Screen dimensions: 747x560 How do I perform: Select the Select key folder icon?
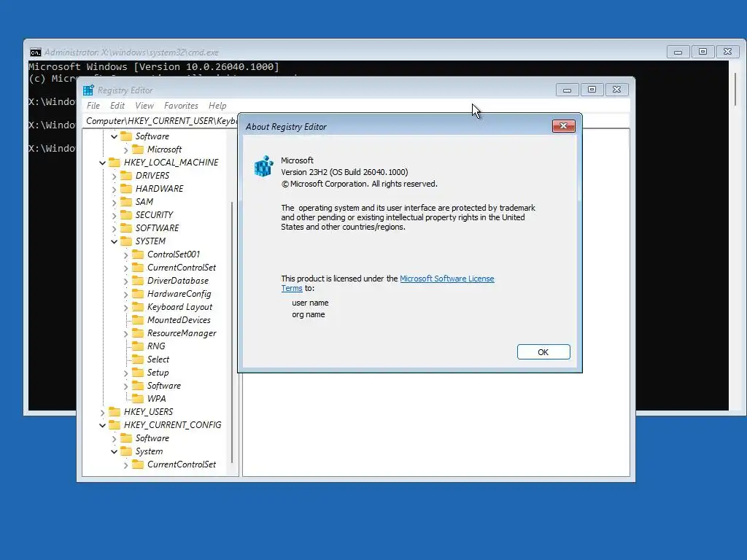click(x=138, y=359)
